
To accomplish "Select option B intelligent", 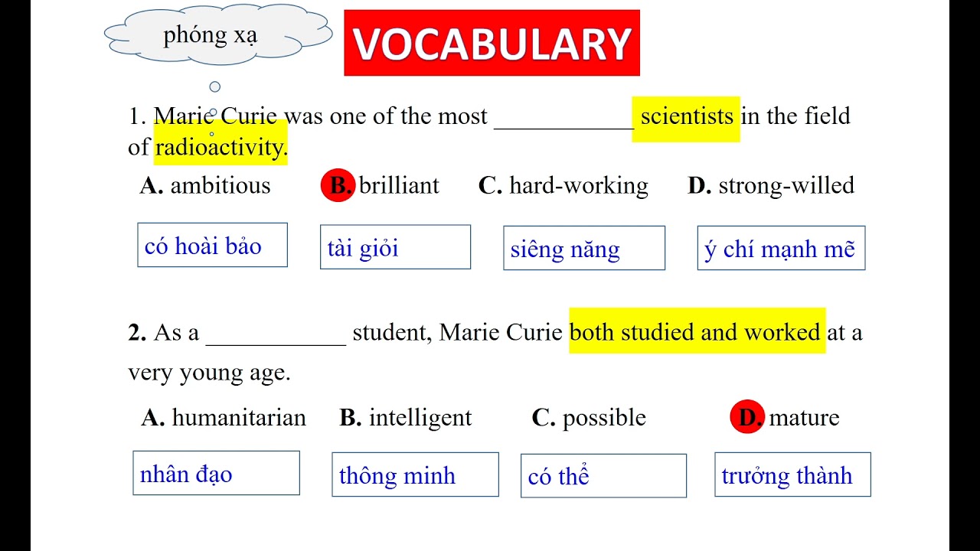I will coord(406,418).
